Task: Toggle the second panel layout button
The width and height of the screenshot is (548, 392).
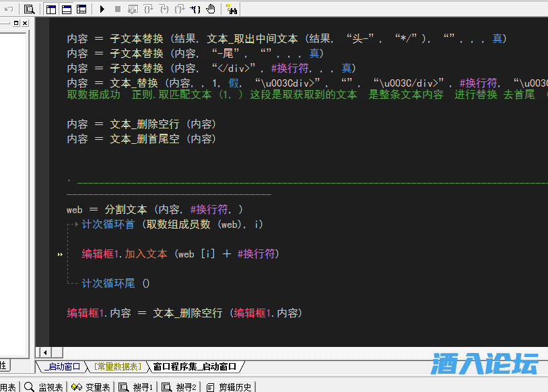Action: [67, 9]
